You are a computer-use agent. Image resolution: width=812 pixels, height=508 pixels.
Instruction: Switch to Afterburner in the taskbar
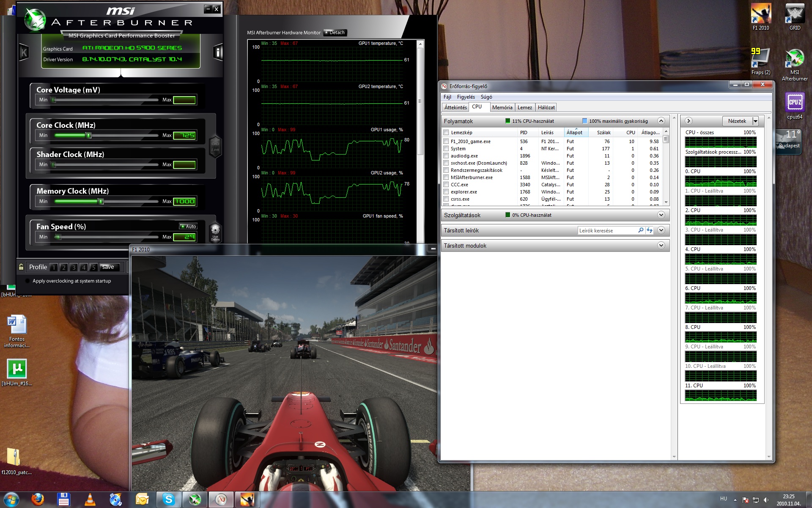coord(195,500)
